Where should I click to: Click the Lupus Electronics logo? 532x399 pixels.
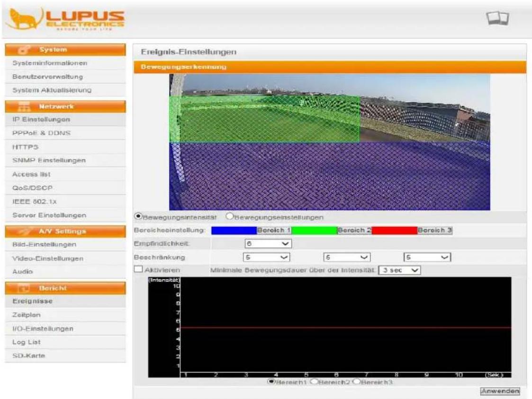65,19
